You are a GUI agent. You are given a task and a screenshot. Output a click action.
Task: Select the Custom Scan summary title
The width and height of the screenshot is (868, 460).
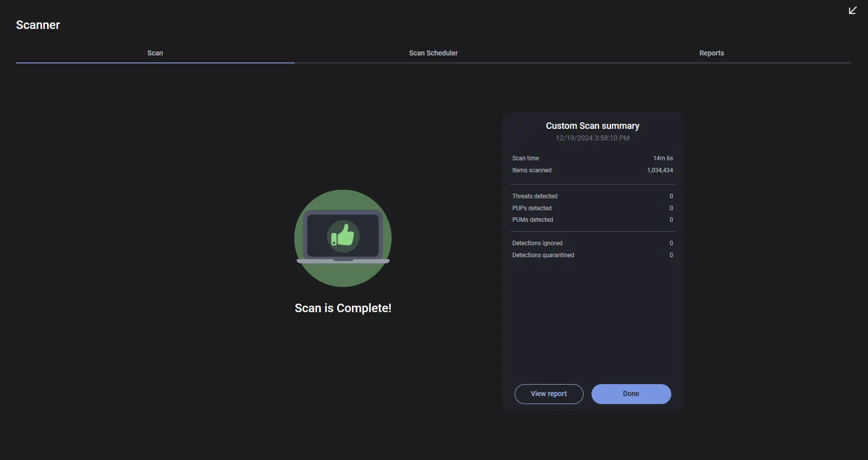tap(592, 126)
